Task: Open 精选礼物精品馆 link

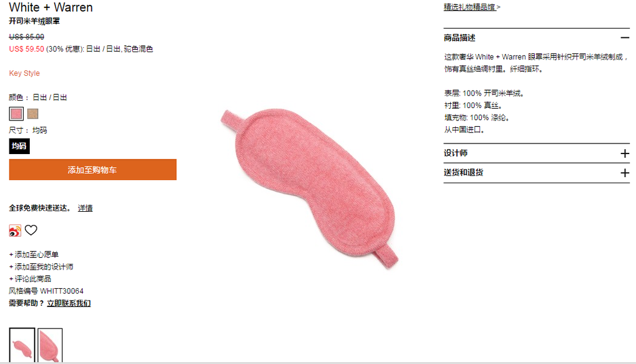Action: tap(470, 7)
